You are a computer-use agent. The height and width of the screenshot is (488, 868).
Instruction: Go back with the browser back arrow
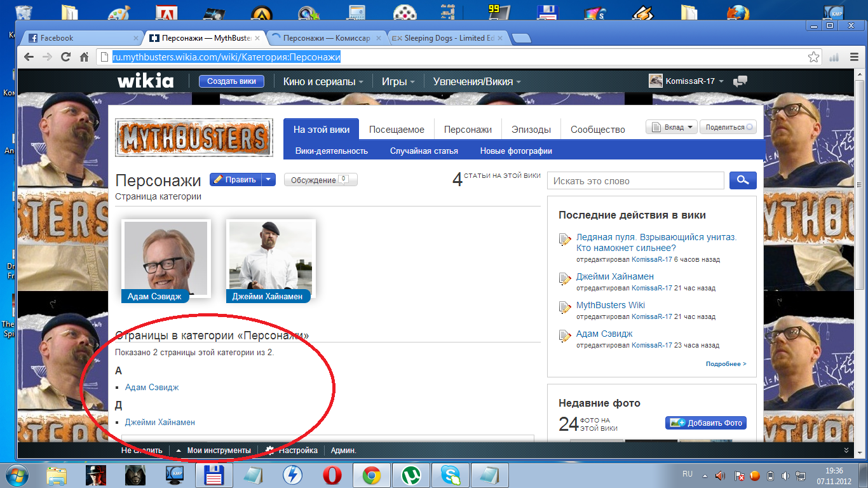[29, 57]
